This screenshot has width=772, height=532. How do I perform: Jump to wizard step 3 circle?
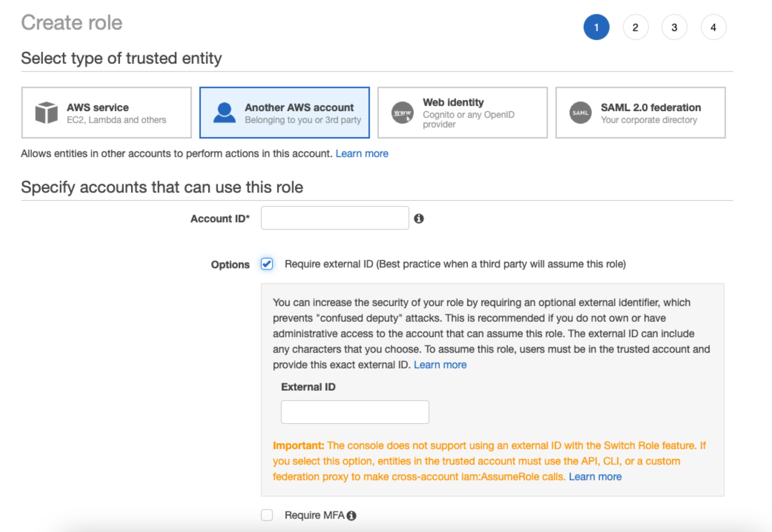click(x=674, y=27)
